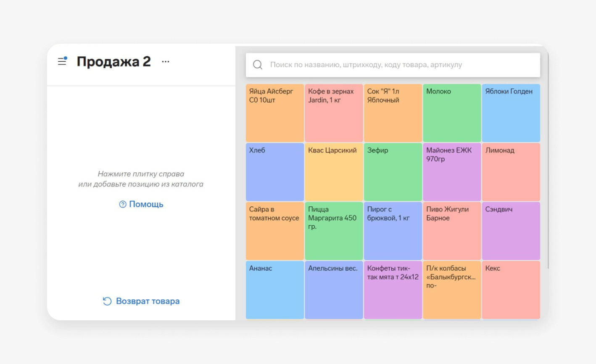Click the search magnifier icon

tap(258, 65)
